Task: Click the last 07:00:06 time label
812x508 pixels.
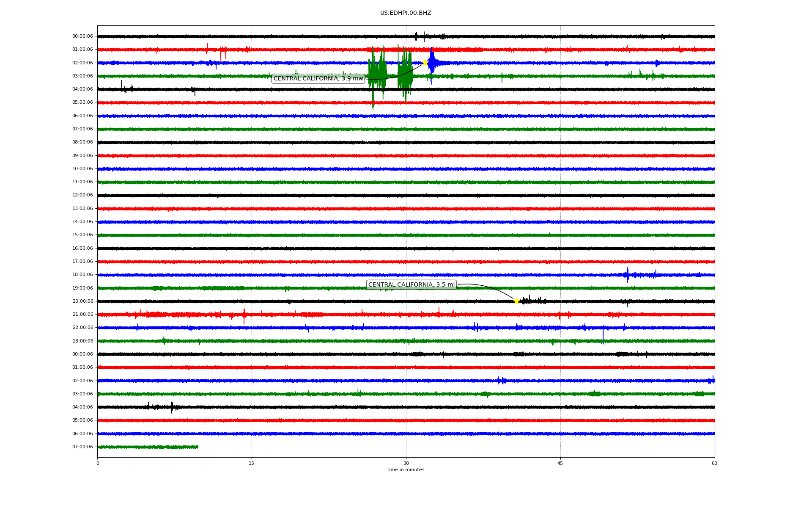Action: 82,447
